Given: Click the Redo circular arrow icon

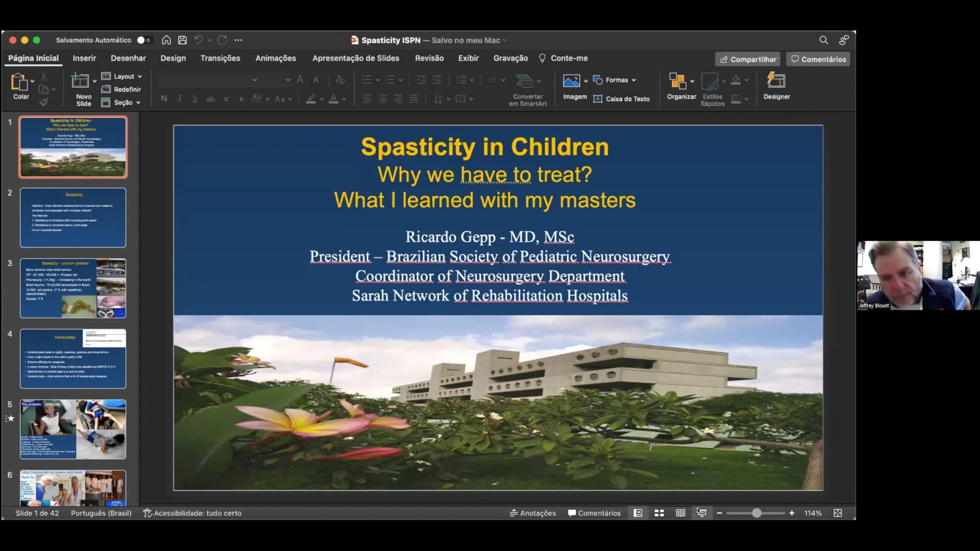Looking at the screenshot, I should tap(222, 40).
